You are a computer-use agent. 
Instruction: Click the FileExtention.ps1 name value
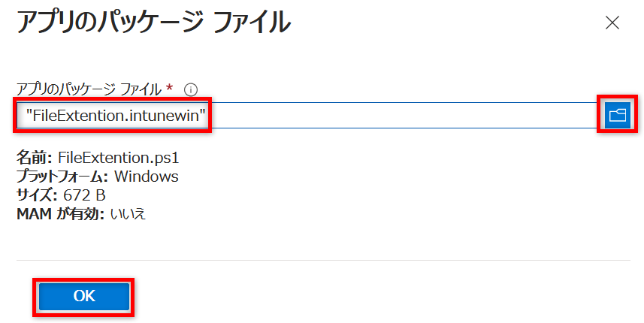118,158
